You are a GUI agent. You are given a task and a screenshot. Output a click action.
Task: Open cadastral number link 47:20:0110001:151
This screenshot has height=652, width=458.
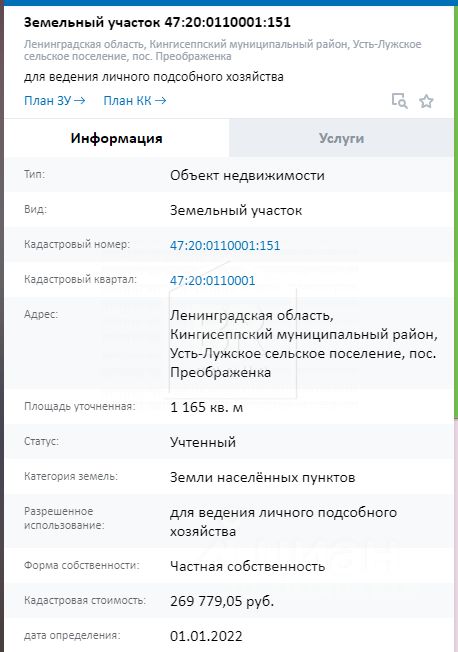225,245
